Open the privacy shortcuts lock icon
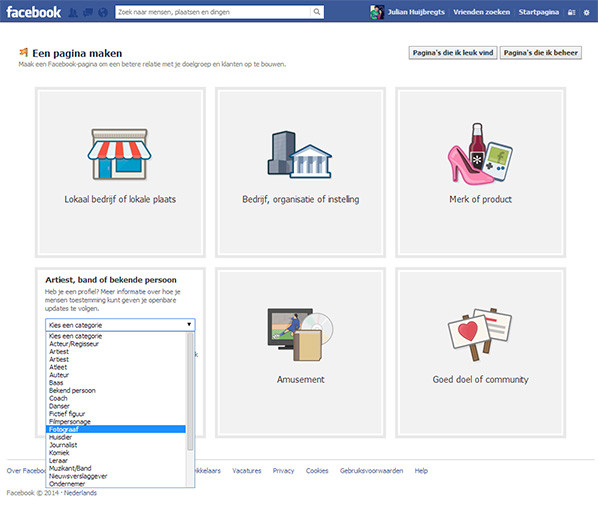This screenshot has width=598, height=506. pyautogui.click(x=571, y=12)
